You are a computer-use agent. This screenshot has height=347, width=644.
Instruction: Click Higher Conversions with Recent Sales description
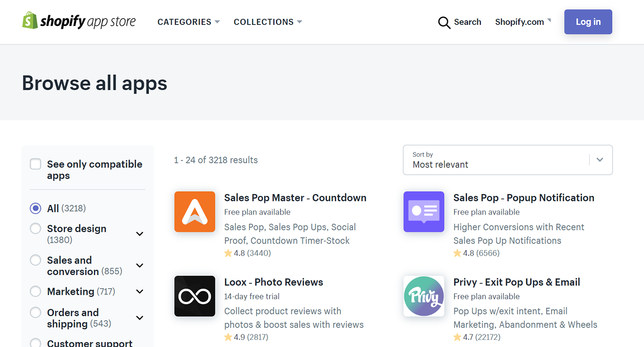coord(519,234)
